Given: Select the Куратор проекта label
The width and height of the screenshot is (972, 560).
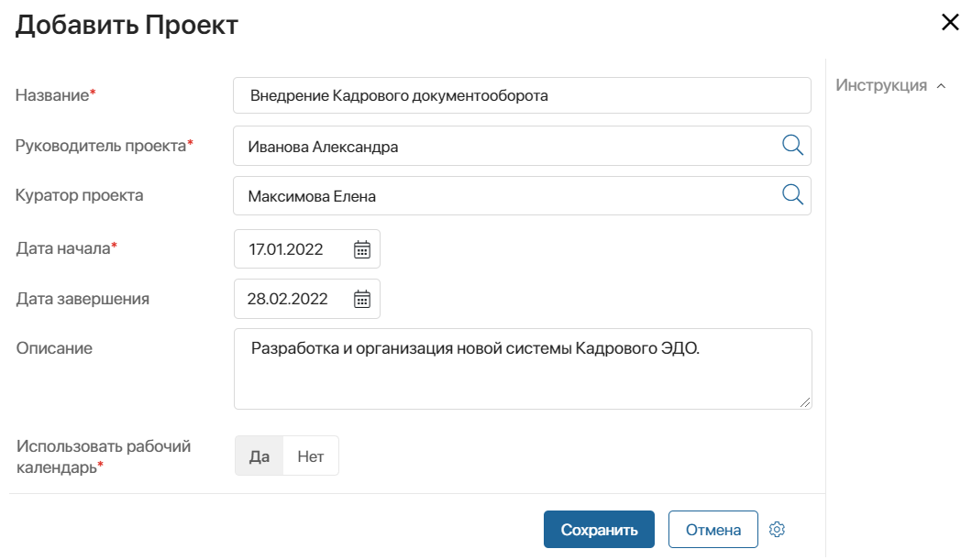Looking at the screenshot, I should click(x=80, y=195).
